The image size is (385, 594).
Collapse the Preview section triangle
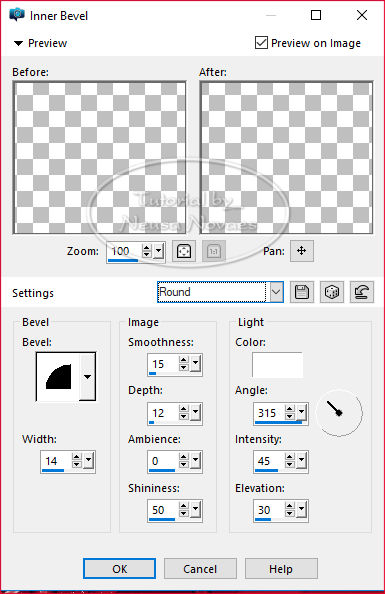point(18,43)
